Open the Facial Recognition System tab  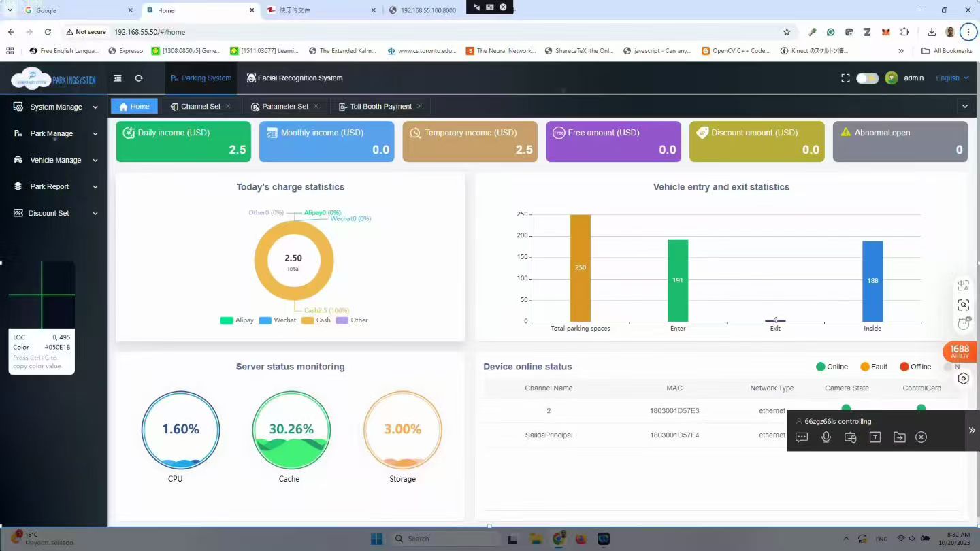pos(295,78)
